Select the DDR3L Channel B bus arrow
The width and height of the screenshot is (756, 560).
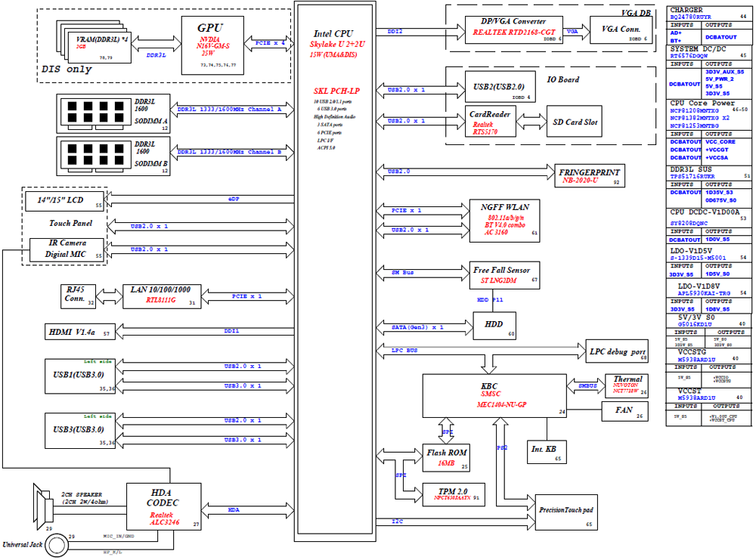tap(232, 152)
